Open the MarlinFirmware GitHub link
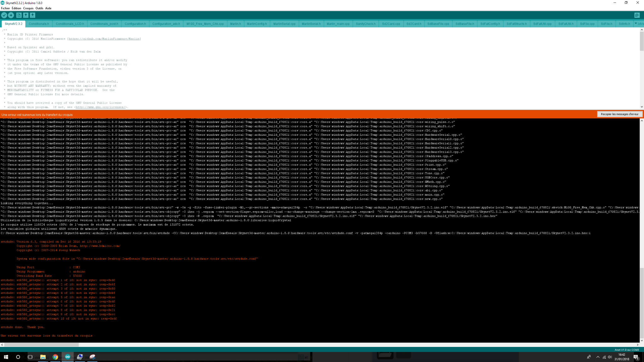 tap(104, 39)
